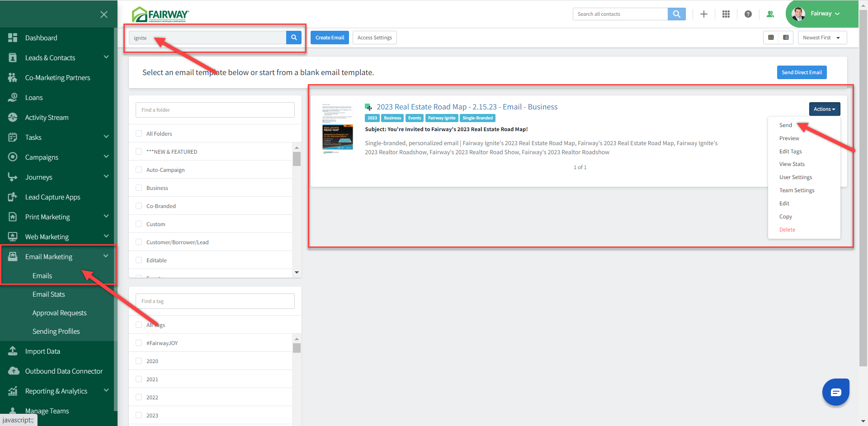Click the Leads & Contacts sidebar icon
The width and height of the screenshot is (868, 426).
coord(13,58)
